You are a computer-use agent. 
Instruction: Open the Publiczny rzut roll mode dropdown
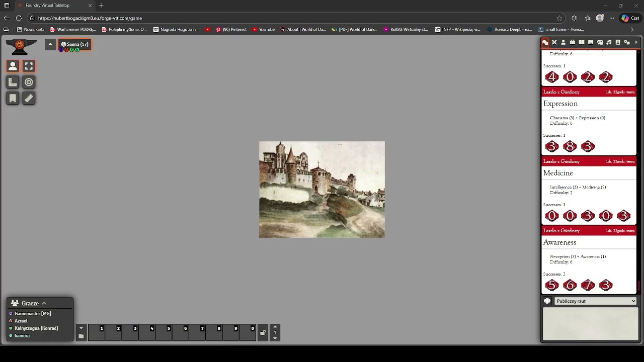pyautogui.click(x=596, y=301)
